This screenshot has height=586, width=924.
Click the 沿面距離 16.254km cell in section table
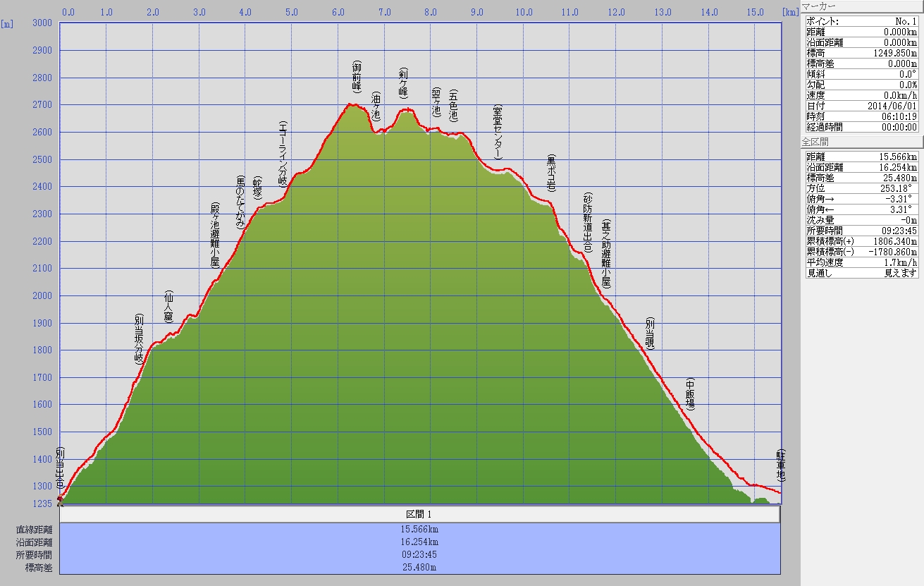pos(419,542)
